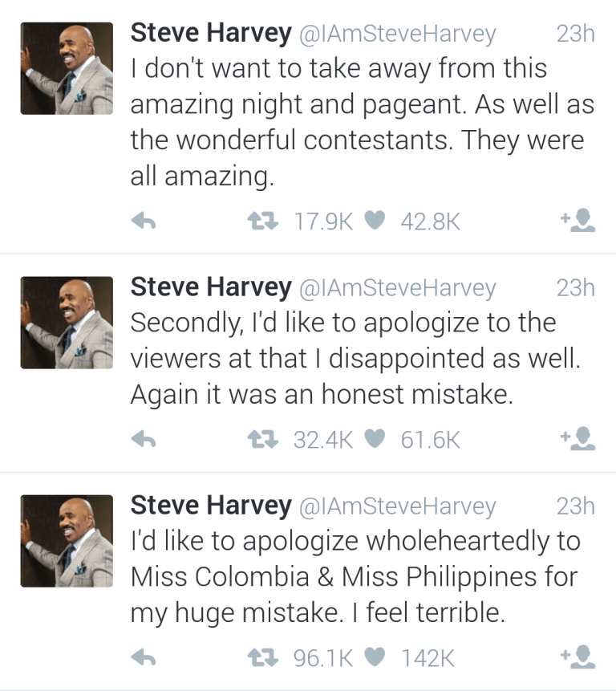This screenshot has width=616, height=691.
Task: Click Steve Harvey name on 'Secondly' tweet
Action: pyautogui.click(x=210, y=287)
